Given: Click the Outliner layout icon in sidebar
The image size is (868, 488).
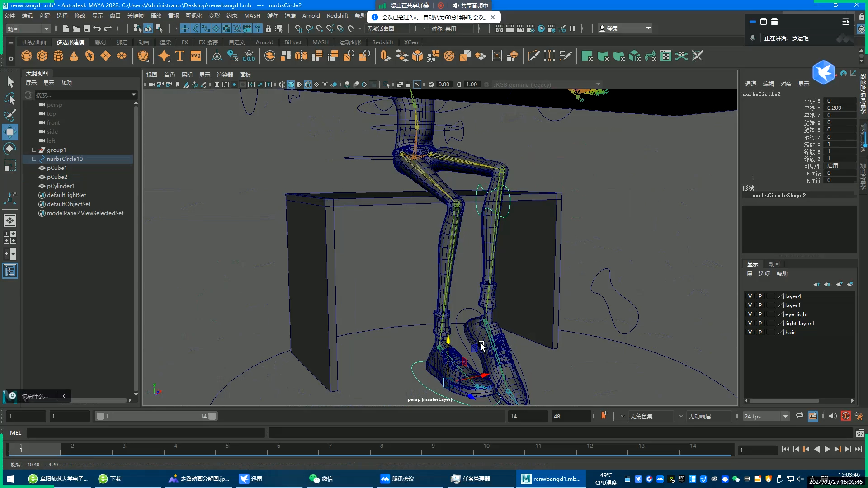Looking at the screenshot, I should (x=10, y=271).
